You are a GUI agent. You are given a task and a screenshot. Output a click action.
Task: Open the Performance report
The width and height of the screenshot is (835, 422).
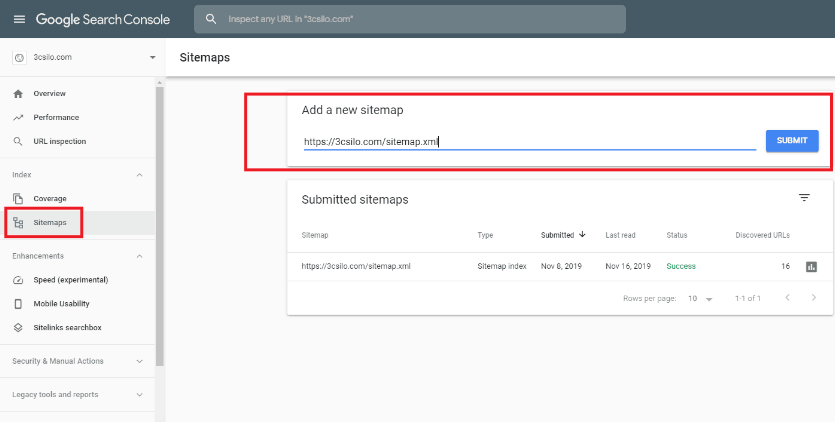[x=56, y=117]
